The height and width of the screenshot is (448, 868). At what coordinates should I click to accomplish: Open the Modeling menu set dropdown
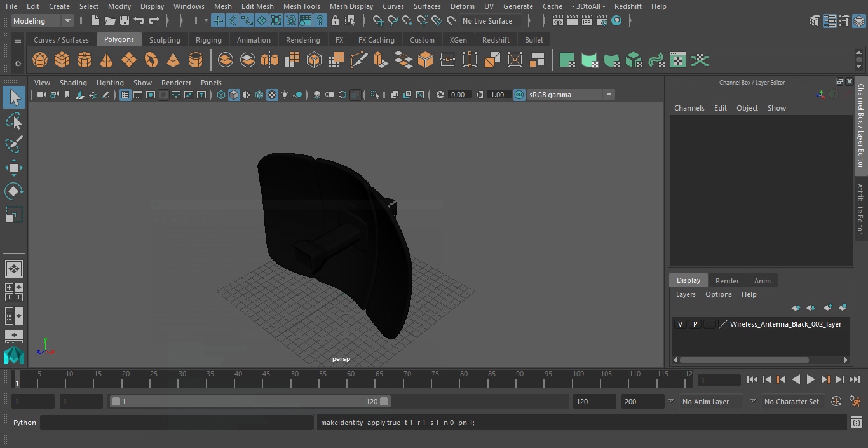pyautogui.click(x=42, y=21)
